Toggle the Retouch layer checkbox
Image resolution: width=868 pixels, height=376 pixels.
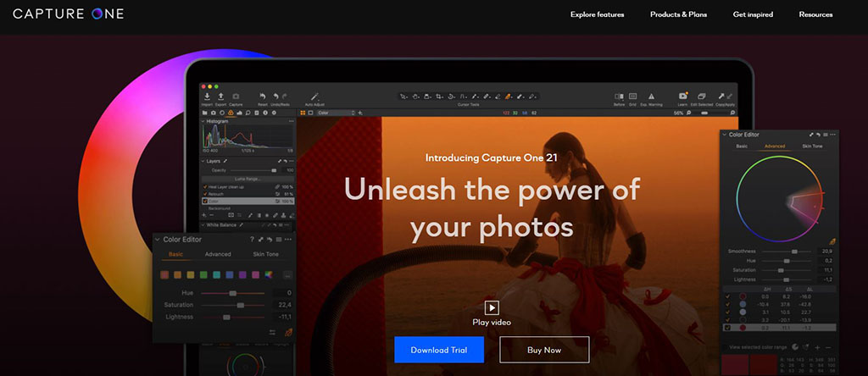tap(205, 194)
